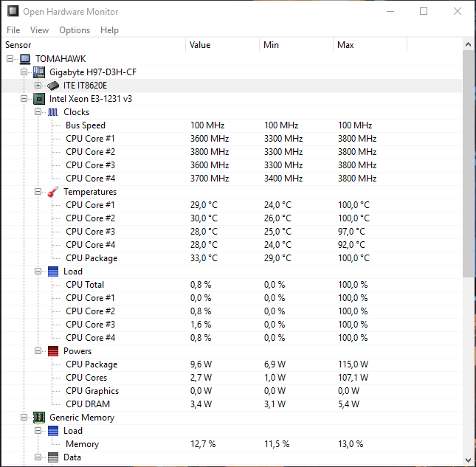Select the CPU Cores power row
Image resolution: width=476 pixels, height=467 pixels.
pos(232,378)
